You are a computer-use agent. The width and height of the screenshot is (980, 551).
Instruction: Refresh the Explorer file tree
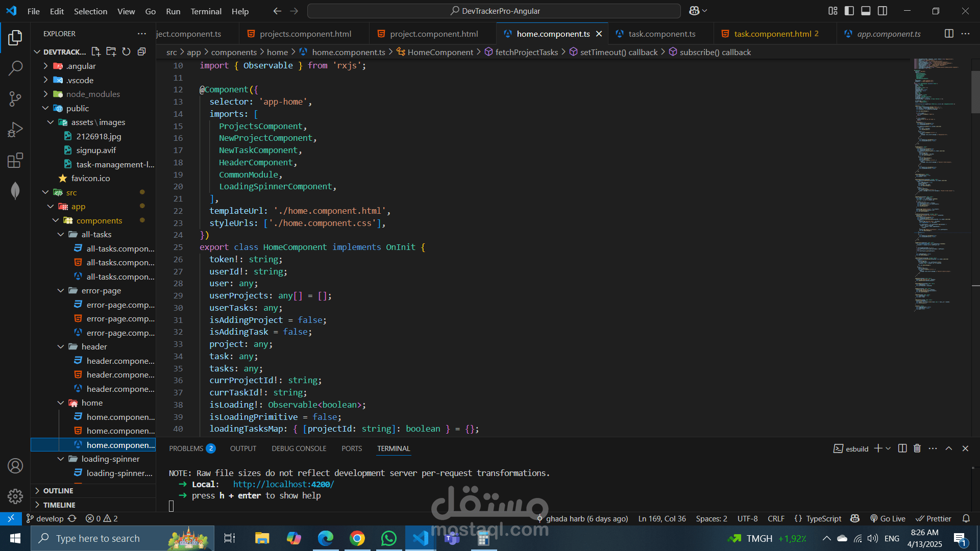(126, 52)
